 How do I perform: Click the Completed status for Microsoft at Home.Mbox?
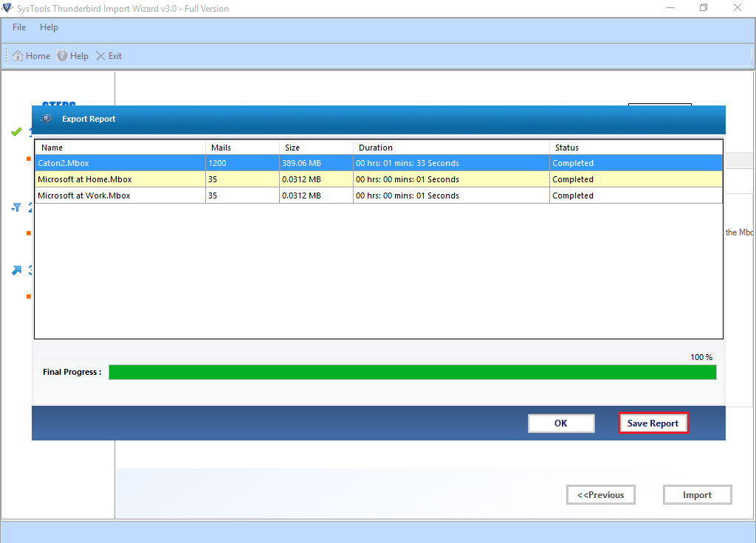636,179
